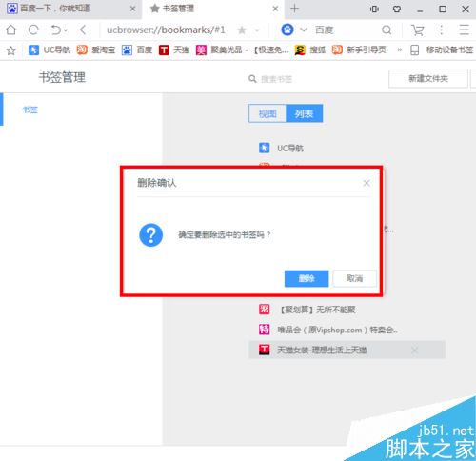Expand the bookmarks bar overflow chevron
This screenshot has height=461, width=476.
(x=400, y=50)
